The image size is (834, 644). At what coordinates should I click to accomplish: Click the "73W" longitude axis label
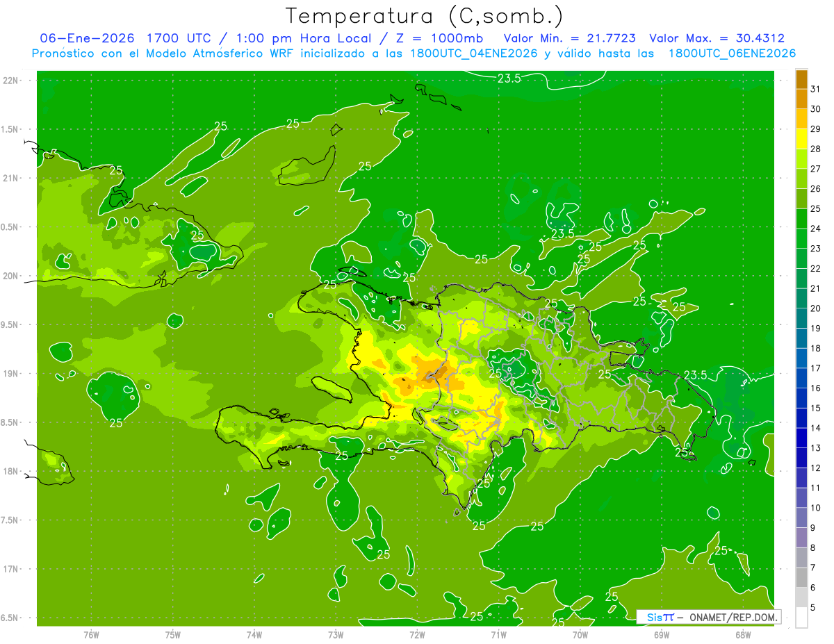(336, 635)
